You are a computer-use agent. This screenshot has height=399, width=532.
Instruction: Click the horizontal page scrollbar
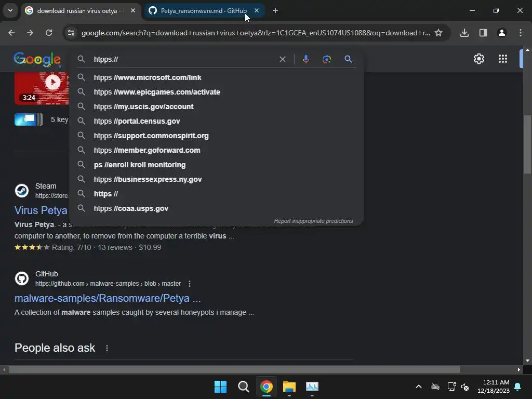pos(234,369)
